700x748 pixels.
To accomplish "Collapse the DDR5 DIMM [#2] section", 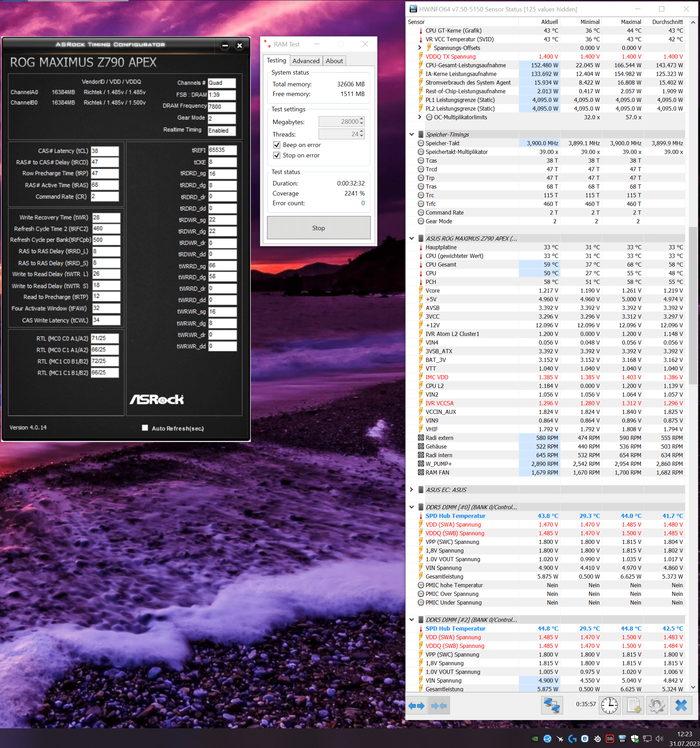I will pos(411,619).
